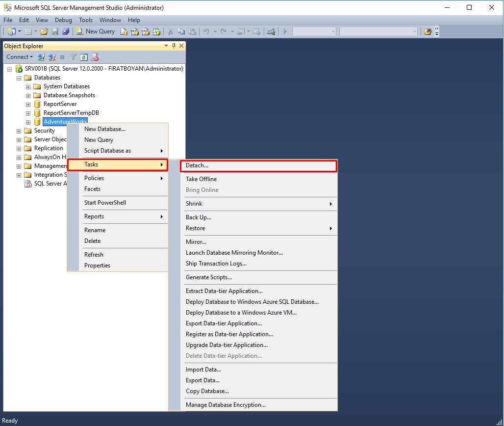Open the File menu
Screen dimensions: 504x426
pyautogui.click(x=8, y=20)
